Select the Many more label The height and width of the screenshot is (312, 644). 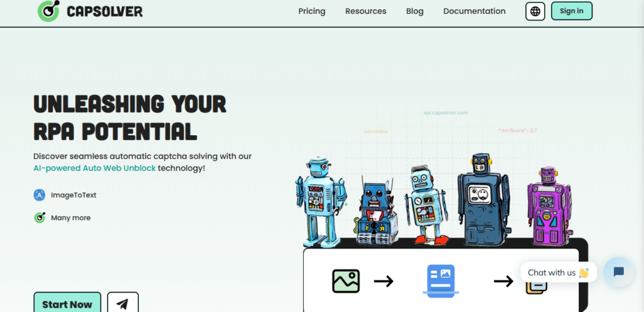point(70,218)
